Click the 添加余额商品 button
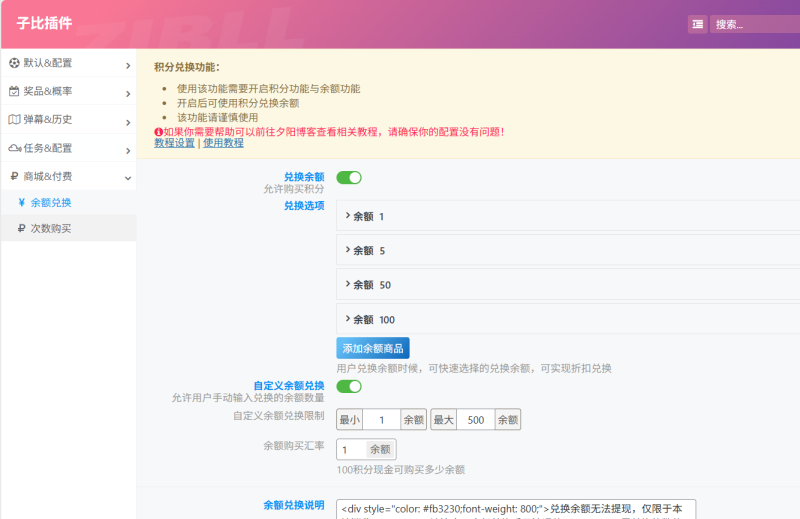The image size is (800, 519). click(372, 348)
